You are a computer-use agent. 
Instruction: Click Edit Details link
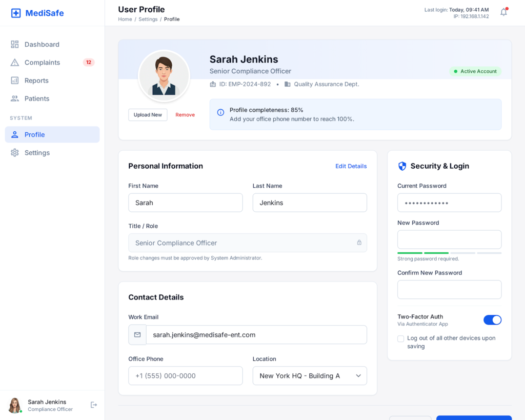pyautogui.click(x=351, y=166)
